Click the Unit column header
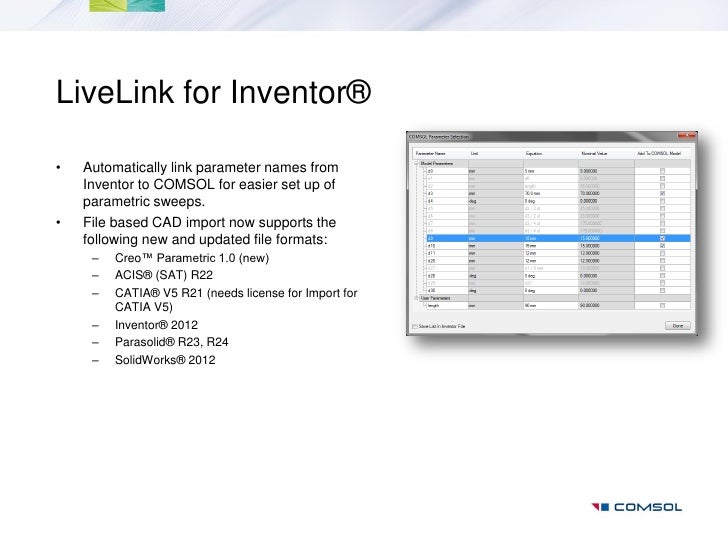 (474, 153)
